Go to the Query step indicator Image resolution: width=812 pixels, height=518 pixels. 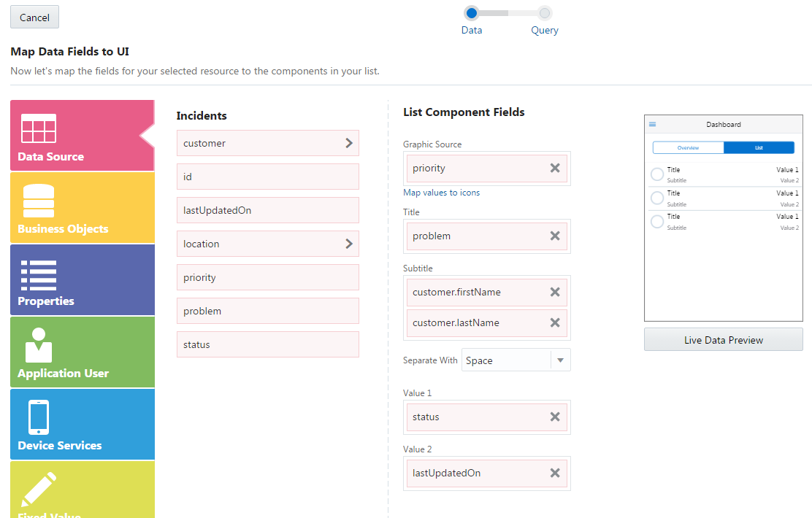coord(545,13)
